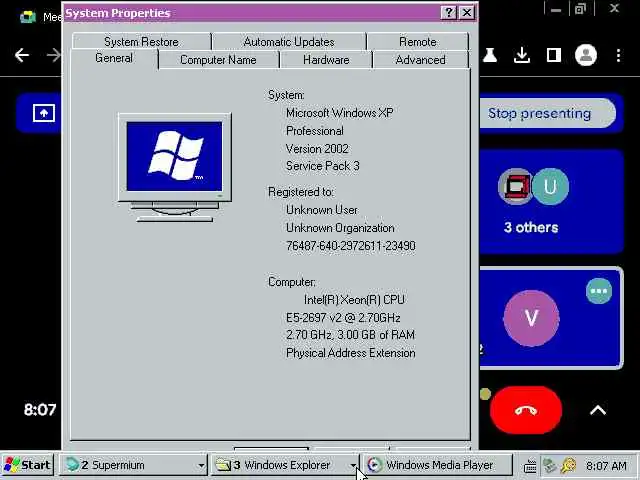Click the U participant avatar
This screenshot has width=640, height=480.
pyautogui.click(x=551, y=187)
